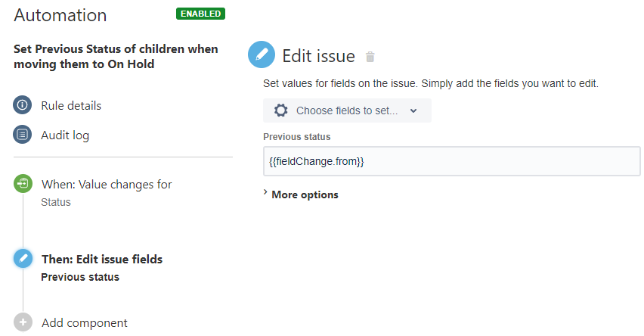644x336 pixels.
Task: Click into the Previous status input field
Action: (452, 161)
